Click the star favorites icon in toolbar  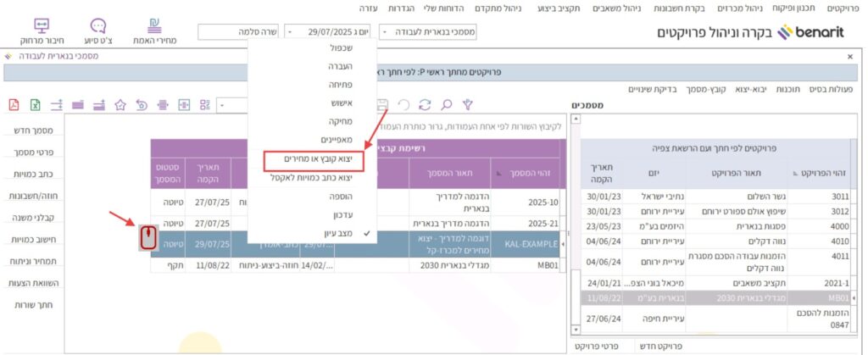point(120,105)
